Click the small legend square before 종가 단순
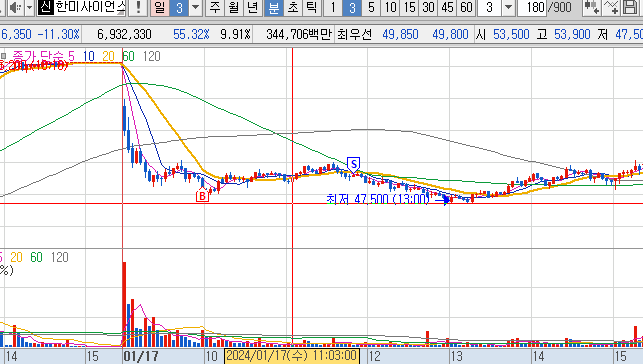The height and width of the screenshot is (364, 643). tap(3, 56)
